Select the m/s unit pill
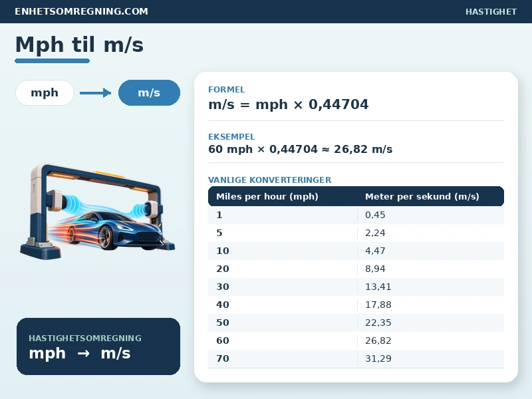This screenshot has height=399, width=532. point(149,92)
